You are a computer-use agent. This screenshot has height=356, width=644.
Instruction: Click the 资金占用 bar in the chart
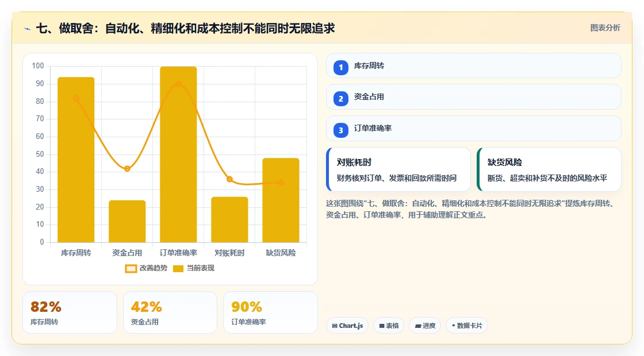point(127,221)
